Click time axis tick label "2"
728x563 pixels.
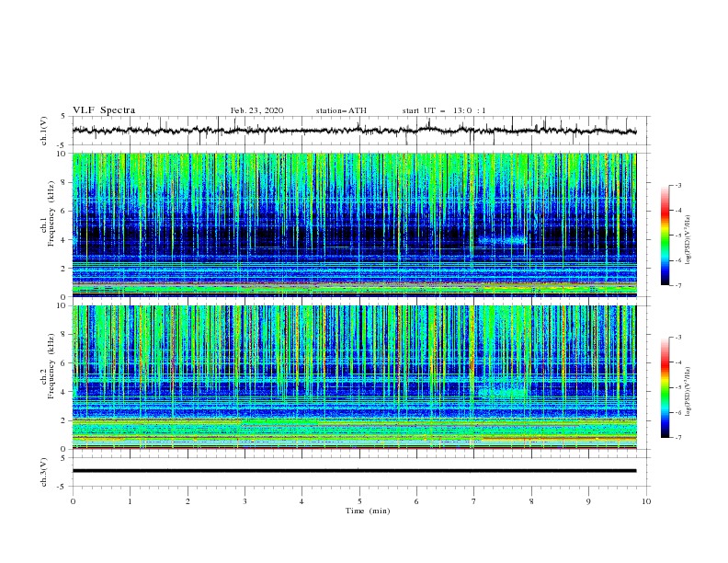pos(188,501)
